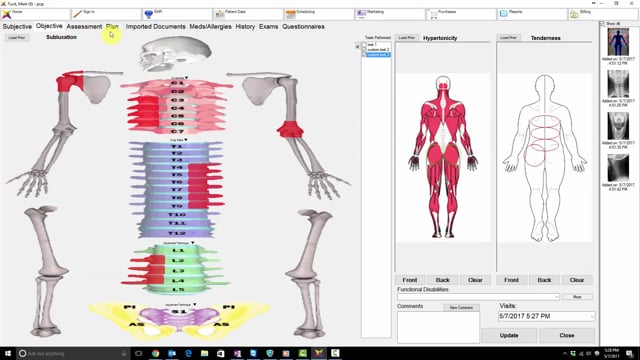Image resolution: width=640 pixels, height=360 pixels.
Task: Open the Meds/Allergies tab
Action: pyautogui.click(x=210, y=27)
